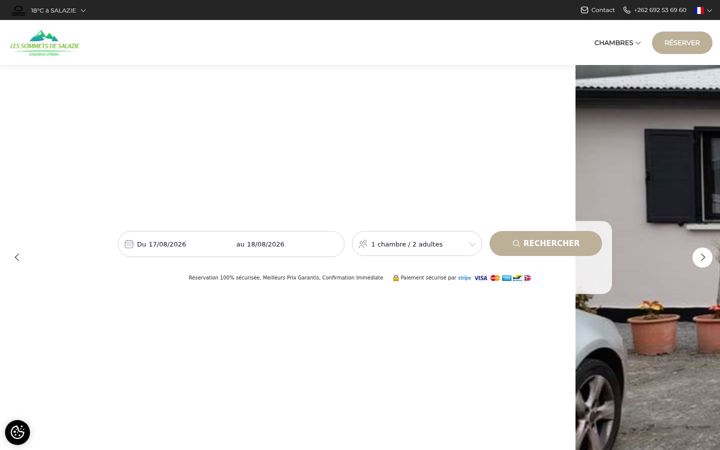This screenshot has height=450, width=720.
Task: Click the calendar icon in date field
Action: point(129,244)
